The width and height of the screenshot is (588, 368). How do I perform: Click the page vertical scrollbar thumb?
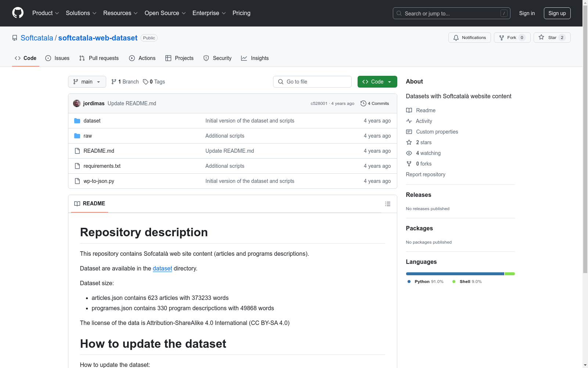(x=585, y=139)
